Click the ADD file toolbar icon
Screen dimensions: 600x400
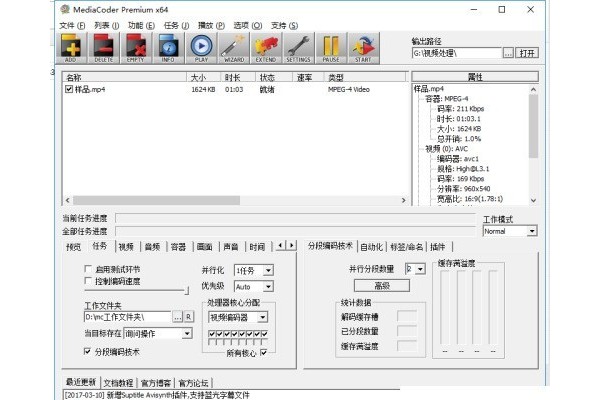point(72,48)
